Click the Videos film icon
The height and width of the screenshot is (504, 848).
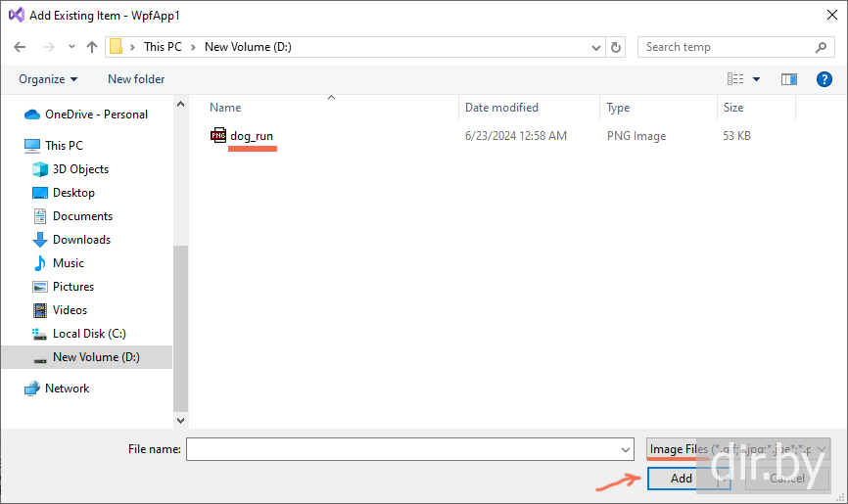pyautogui.click(x=40, y=310)
